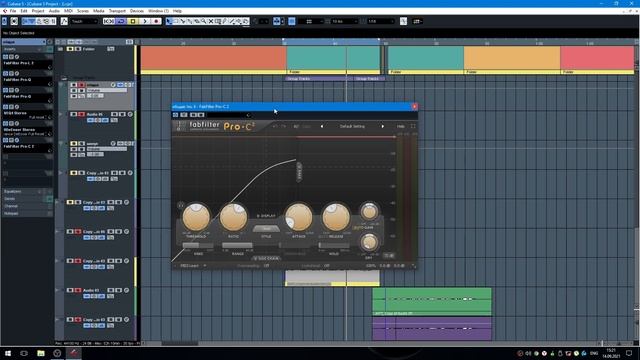Open the Project menu

pos(38,11)
